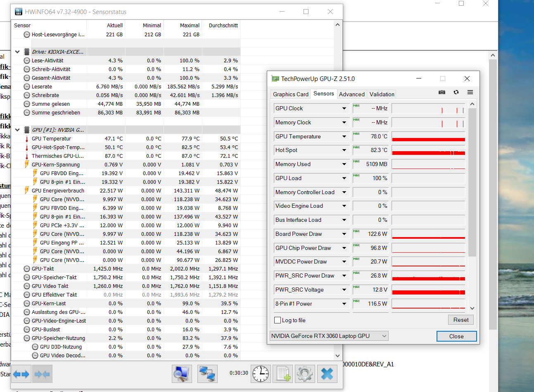Click HWiNFO64 title bar app icon
Image resolution: width=534 pixels, height=392 pixels.
pyautogui.click(x=19, y=12)
